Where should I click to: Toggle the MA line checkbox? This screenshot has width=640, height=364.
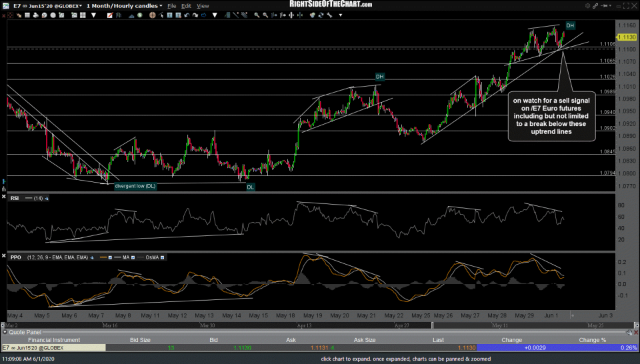[x=132, y=257]
